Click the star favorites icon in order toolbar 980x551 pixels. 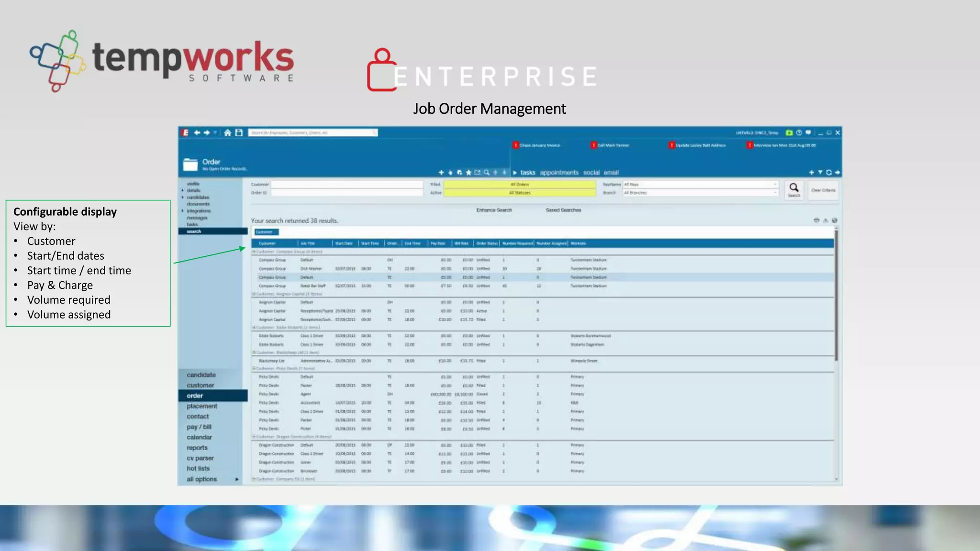click(x=468, y=172)
